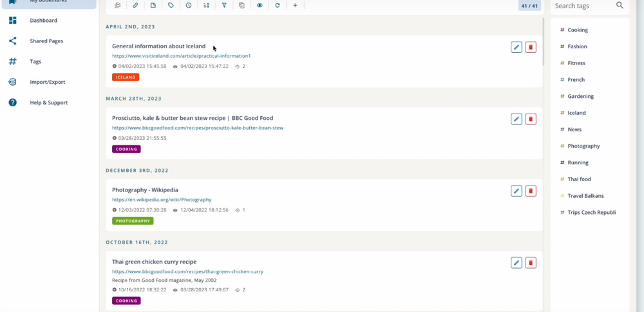The width and height of the screenshot is (644, 312).
Task: Open the sort order toolbar icon
Action: 206,6
